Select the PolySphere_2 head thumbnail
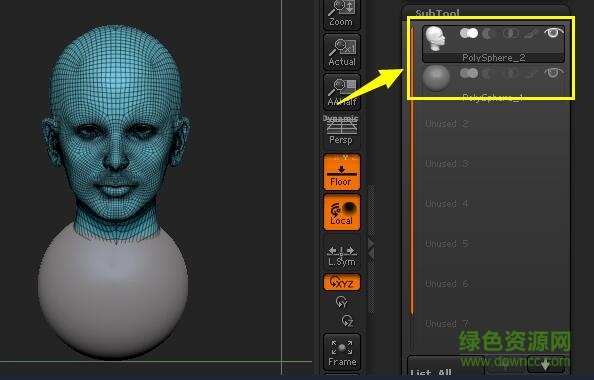Image resolution: width=594 pixels, height=380 pixels. click(435, 39)
